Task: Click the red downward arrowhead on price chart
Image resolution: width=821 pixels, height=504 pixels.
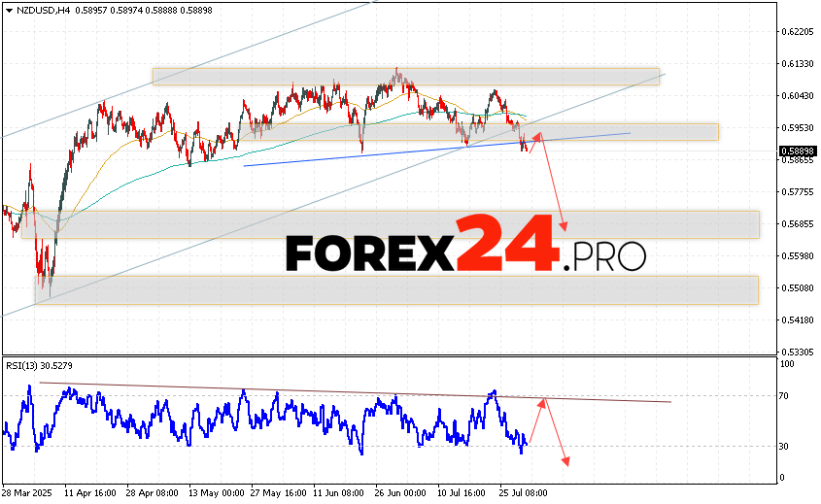Action: click(x=564, y=228)
